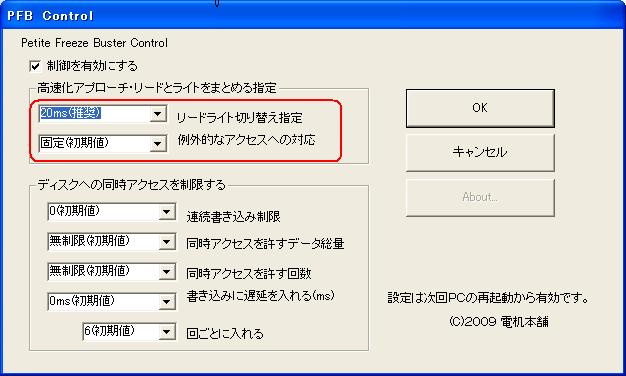Open the 固定(初期値) dropdown arrow
Viewport: 626px width, 376px height.
[158, 143]
